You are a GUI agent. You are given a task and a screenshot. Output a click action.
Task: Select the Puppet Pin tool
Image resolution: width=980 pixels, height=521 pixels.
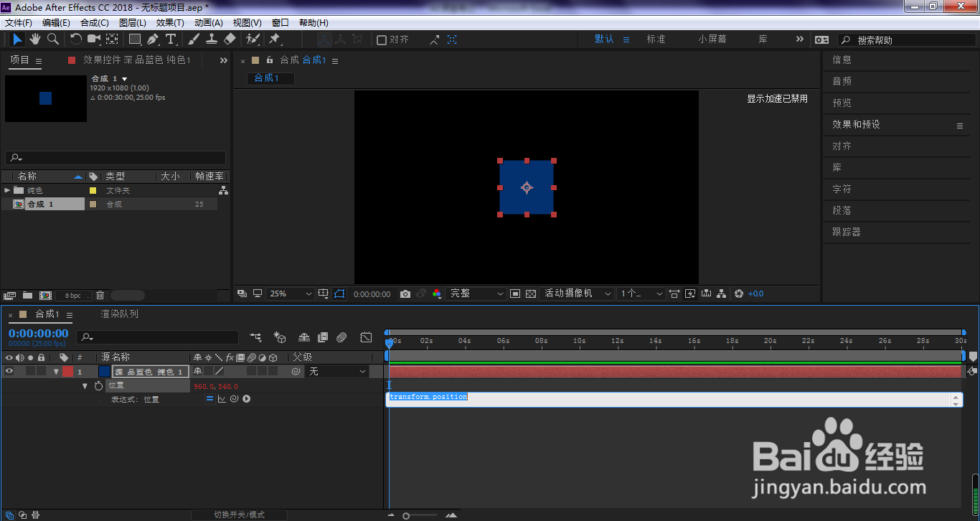coord(274,39)
